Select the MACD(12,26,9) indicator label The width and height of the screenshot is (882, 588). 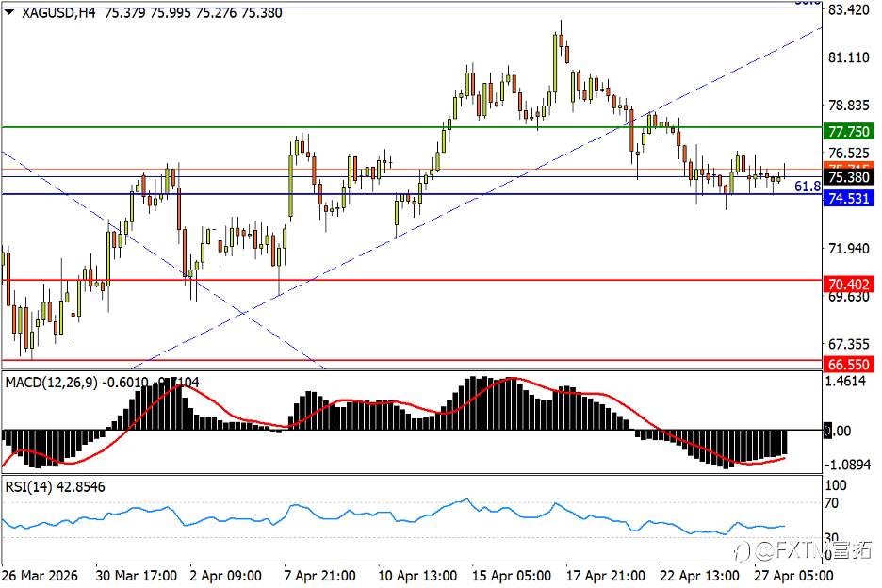pos(51,383)
